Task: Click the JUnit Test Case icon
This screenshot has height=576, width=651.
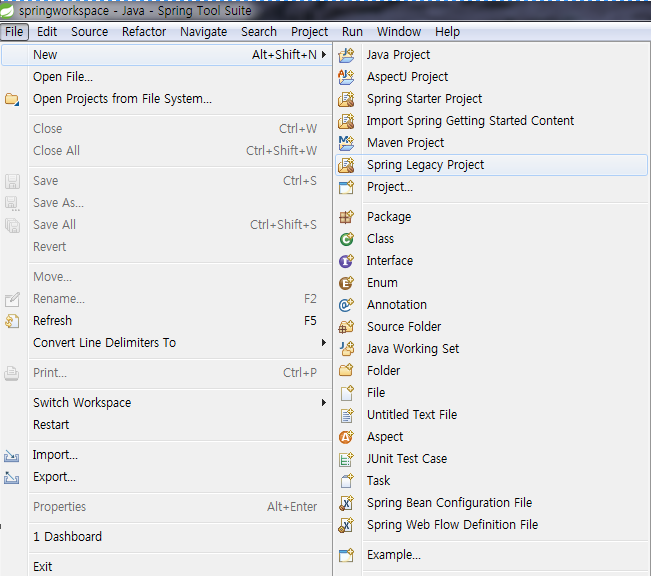Action: tap(346, 458)
